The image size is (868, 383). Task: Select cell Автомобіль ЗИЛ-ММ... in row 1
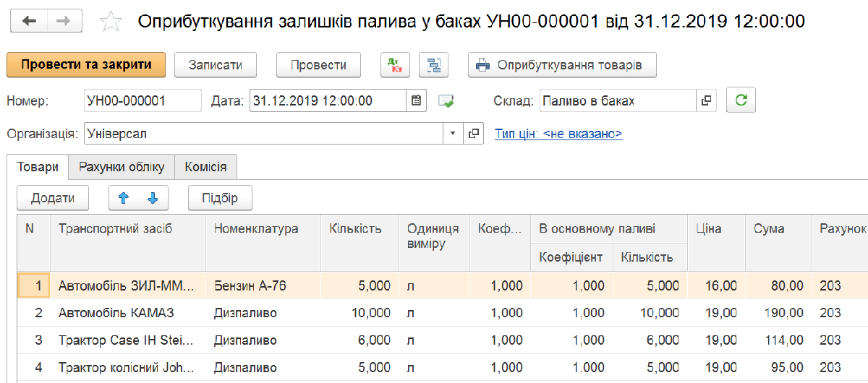(x=128, y=286)
